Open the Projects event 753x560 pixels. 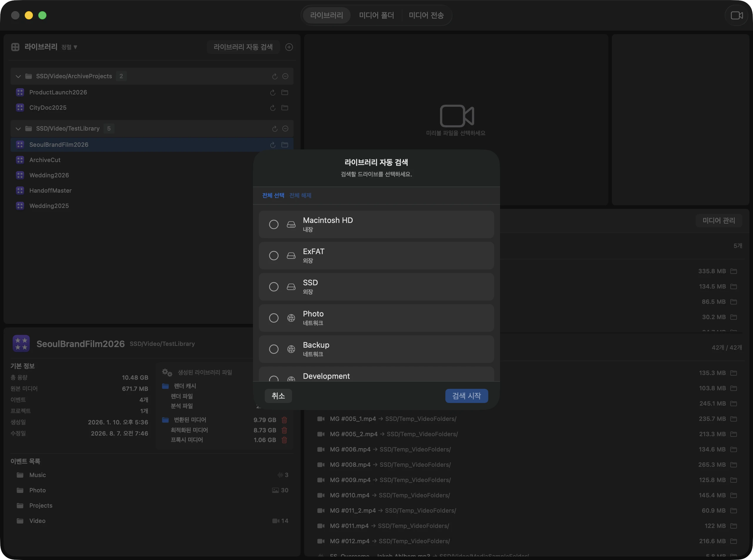tap(152, 505)
